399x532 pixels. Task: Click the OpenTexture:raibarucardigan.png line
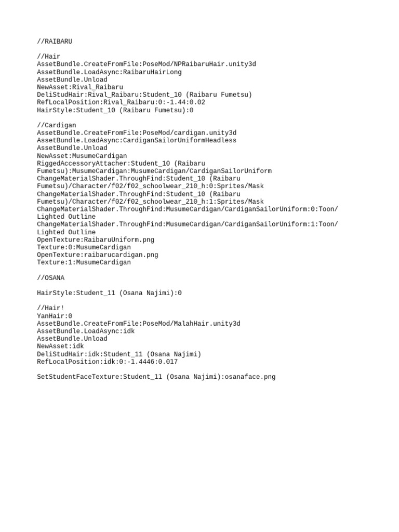coord(97,255)
